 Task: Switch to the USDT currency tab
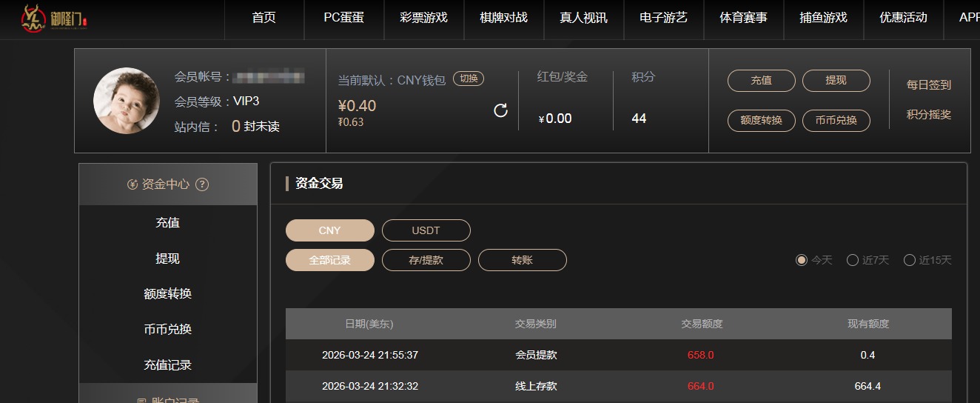pyautogui.click(x=426, y=230)
